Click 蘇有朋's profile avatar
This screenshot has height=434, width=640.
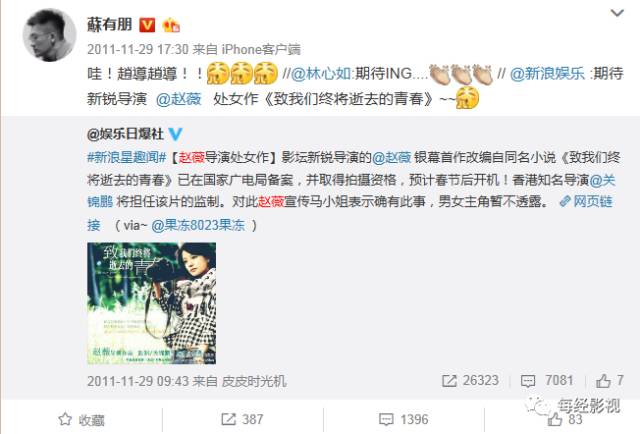click(x=49, y=35)
